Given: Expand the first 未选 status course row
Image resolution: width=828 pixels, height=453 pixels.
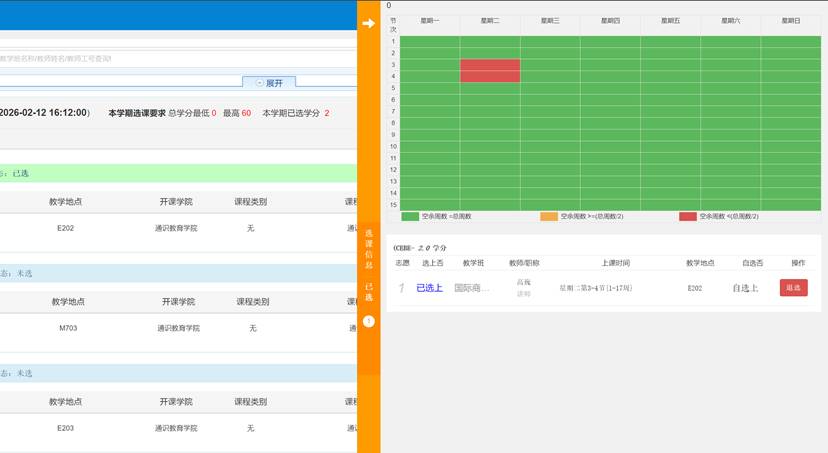Looking at the screenshot, I should 150,273.
